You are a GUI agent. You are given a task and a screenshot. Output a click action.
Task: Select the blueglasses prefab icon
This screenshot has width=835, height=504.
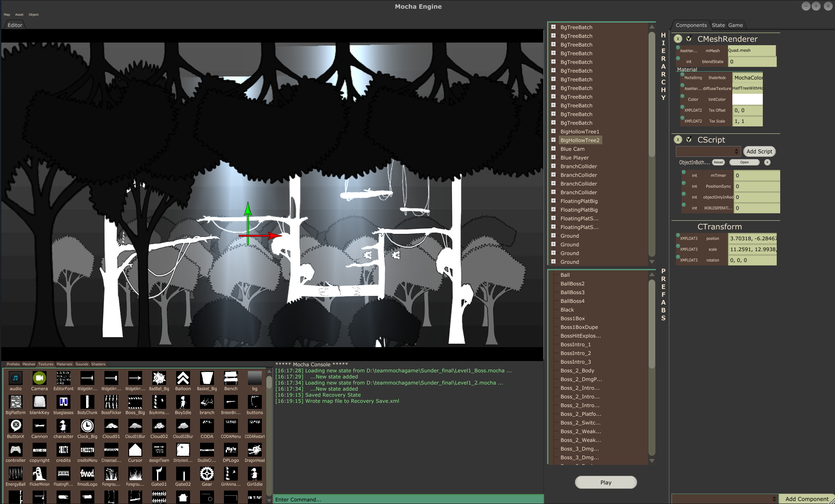click(63, 402)
